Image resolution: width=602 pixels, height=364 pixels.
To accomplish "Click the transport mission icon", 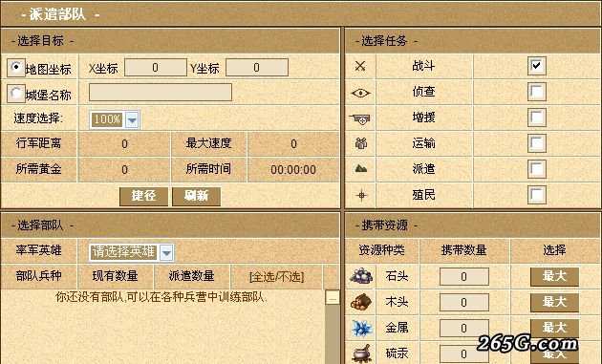I will pos(361,143).
